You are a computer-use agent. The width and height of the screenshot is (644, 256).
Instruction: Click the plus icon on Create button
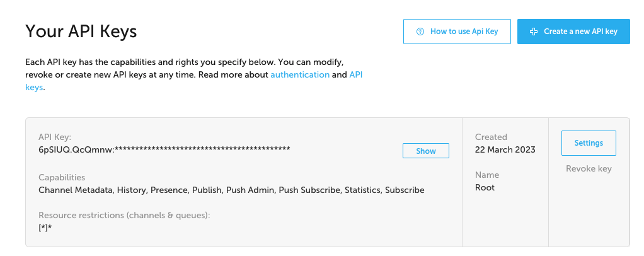coord(534,32)
